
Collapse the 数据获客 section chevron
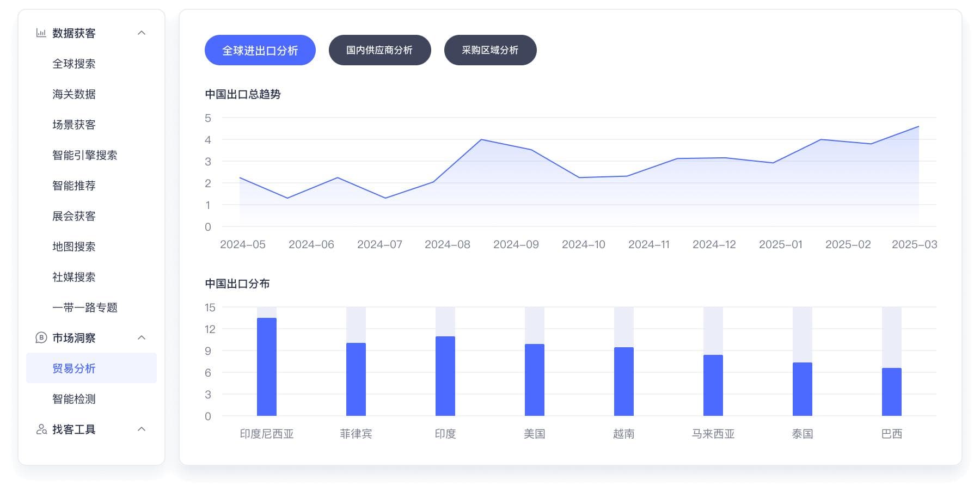[142, 33]
